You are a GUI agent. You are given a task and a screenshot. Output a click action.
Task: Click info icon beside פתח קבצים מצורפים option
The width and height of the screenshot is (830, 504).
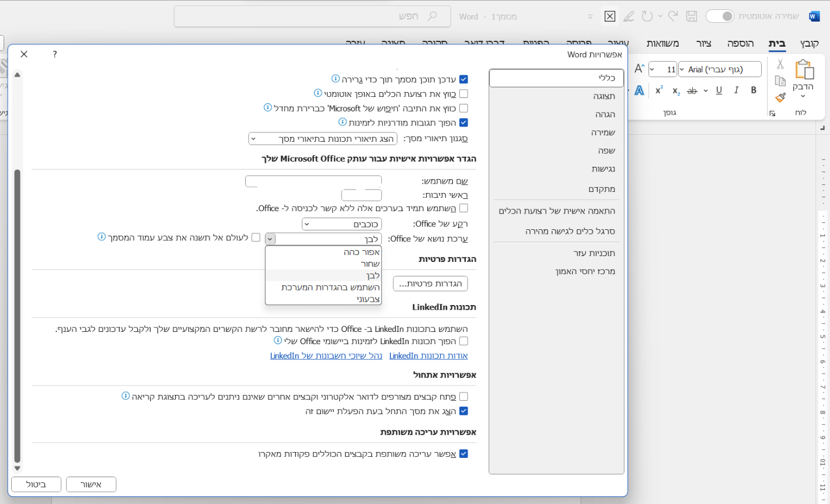click(125, 396)
